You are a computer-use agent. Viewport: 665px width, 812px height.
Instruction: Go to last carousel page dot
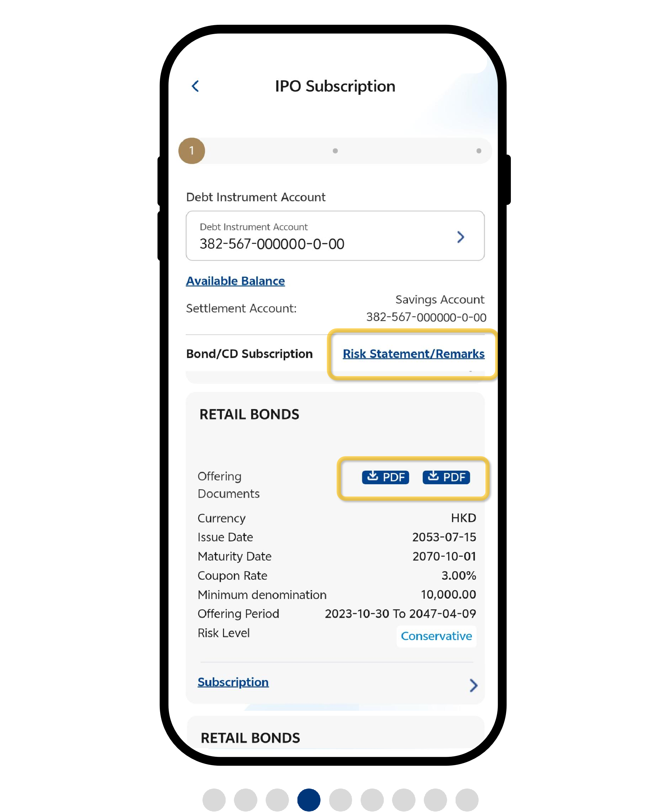click(466, 800)
